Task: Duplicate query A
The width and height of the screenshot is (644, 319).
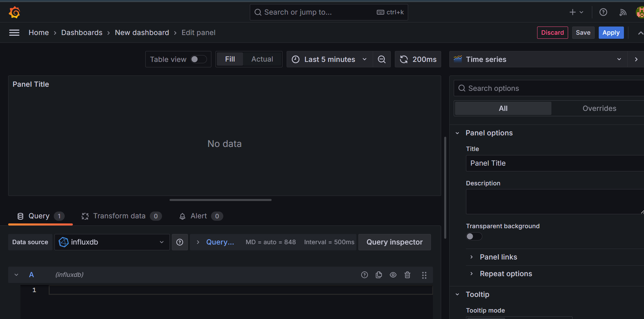Action: point(379,275)
